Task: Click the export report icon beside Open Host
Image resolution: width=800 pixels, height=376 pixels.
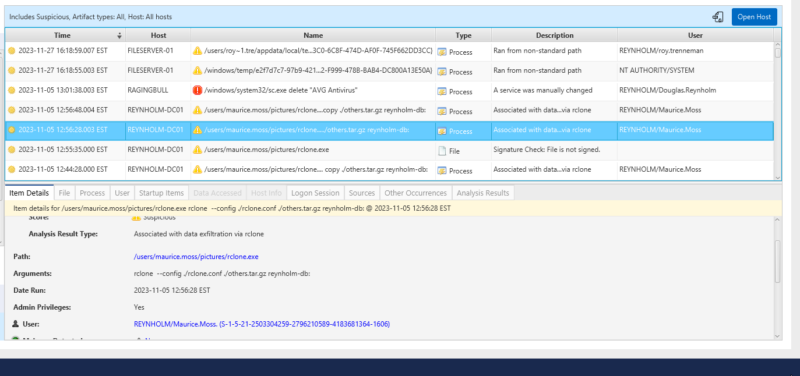Action: click(718, 17)
